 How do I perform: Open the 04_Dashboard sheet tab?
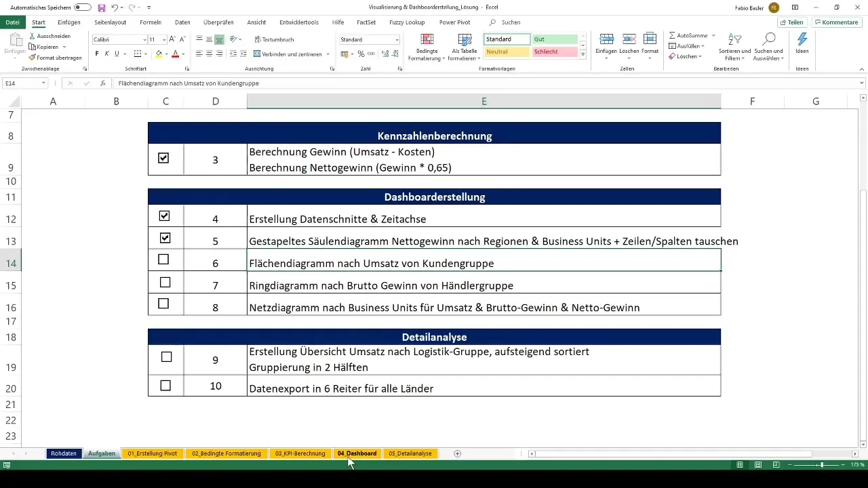pos(357,453)
